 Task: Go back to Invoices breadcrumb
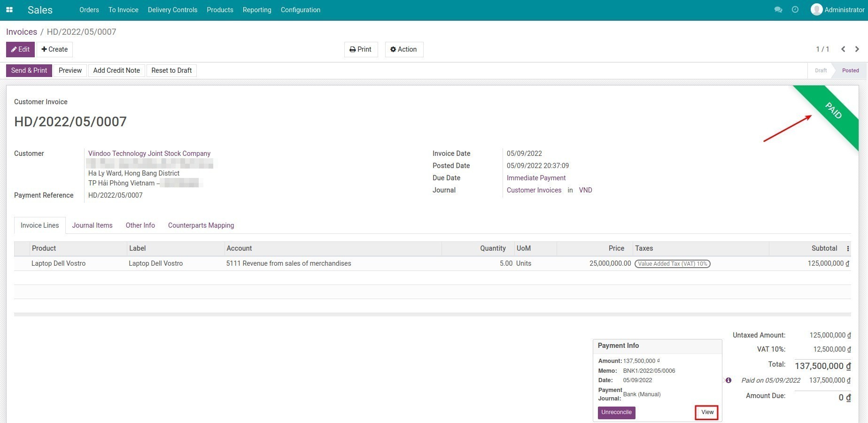(x=22, y=32)
